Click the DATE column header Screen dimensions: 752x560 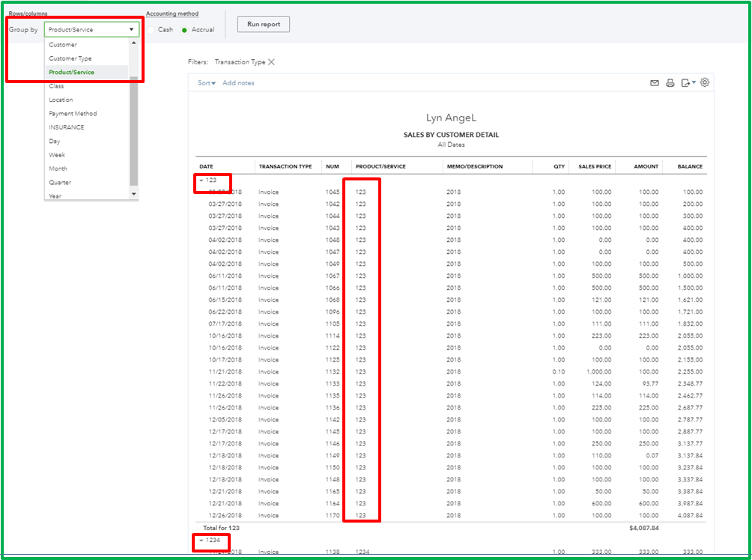click(206, 166)
